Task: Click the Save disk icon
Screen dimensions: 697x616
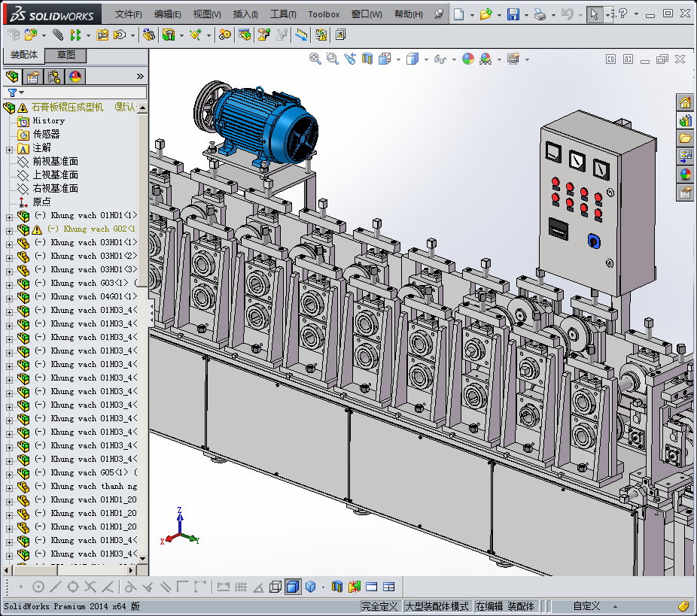Action: click(x=513, y=14)
